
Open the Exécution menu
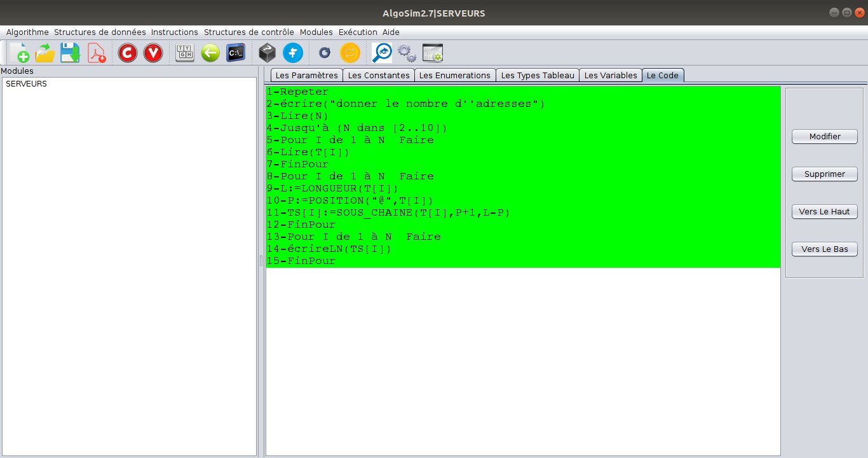[358, 32]
